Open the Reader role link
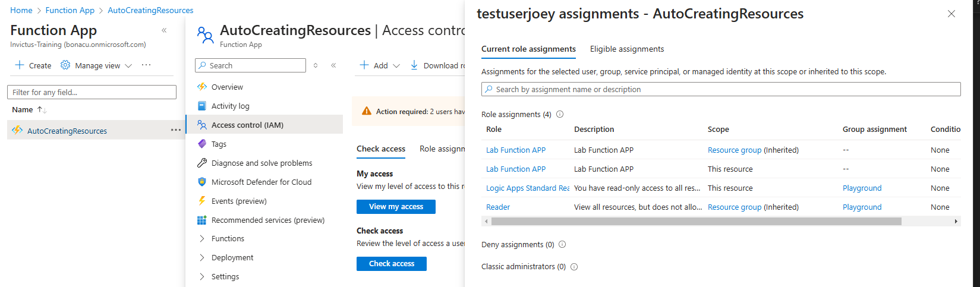Viewport: 980px width, 287px height. pos(498,207)
